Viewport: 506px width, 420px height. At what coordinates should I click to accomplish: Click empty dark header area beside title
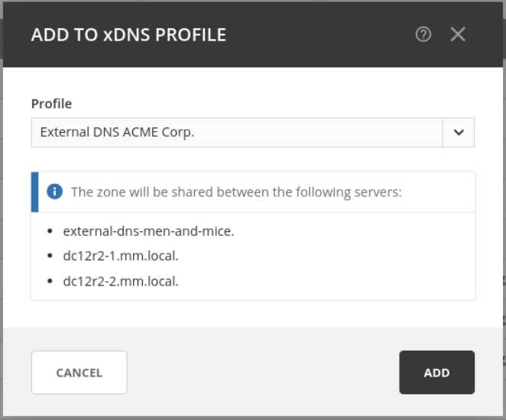[x=321, y=34]
